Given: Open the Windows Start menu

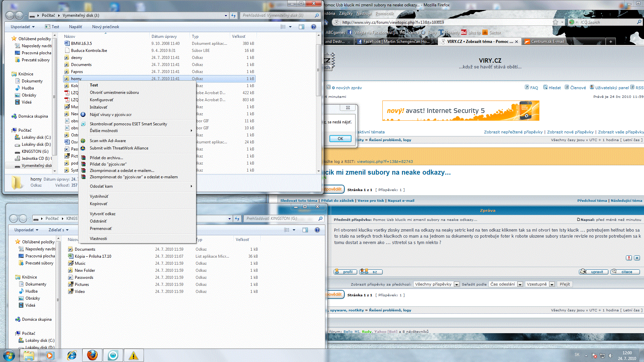Looking at the screenshot, I should coord(9,355).
